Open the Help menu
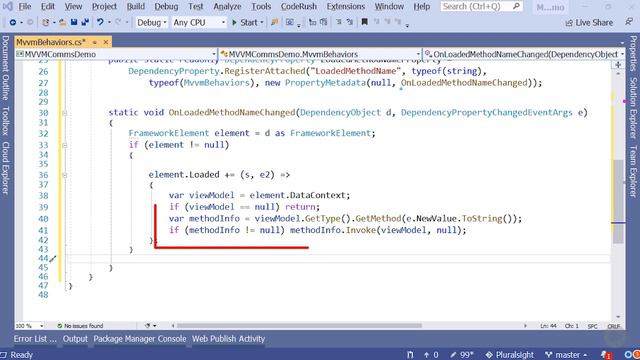 tap(422, 7)
